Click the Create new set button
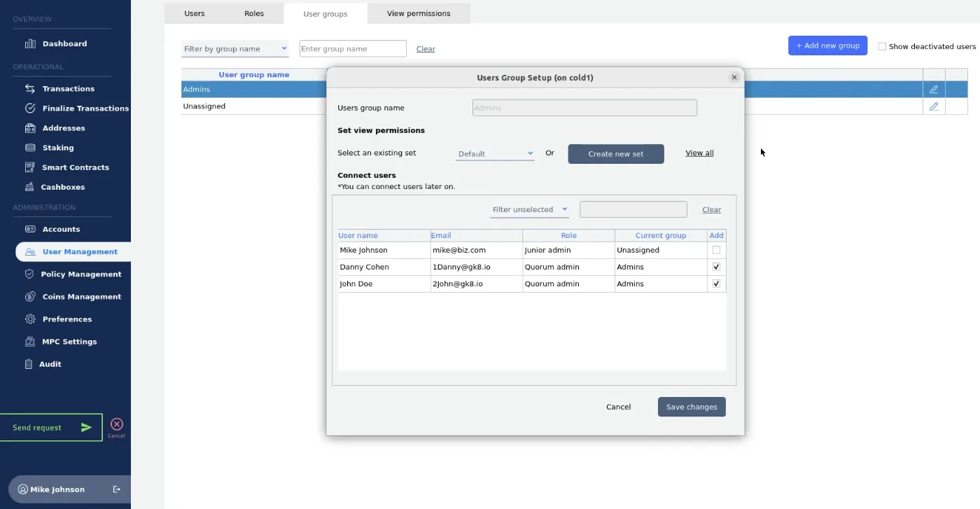 click(x=616, y=154)
